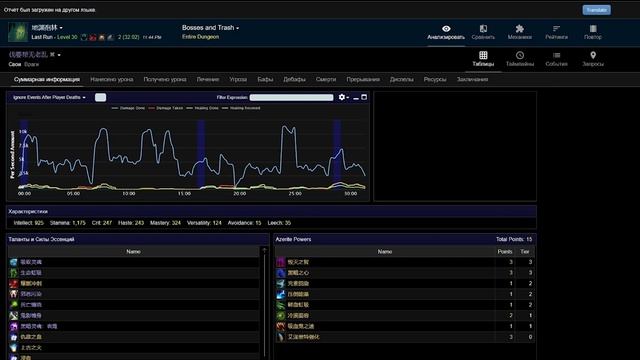This screenshot has width=640, height=360.
Task: Click the first affix icon after Level 30
Action: pyautogui.click(x=84, y=37)
